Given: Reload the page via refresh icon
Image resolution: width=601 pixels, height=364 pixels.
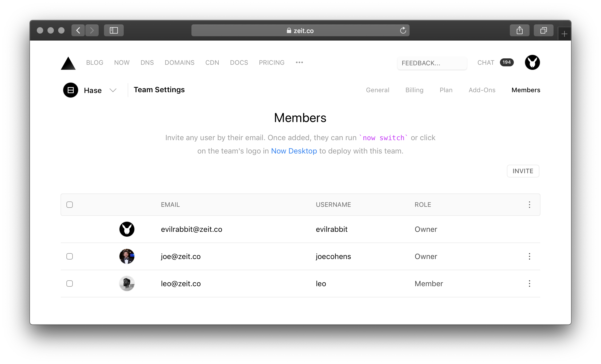Looking at the screenshot, I should [x=403, y=30].
